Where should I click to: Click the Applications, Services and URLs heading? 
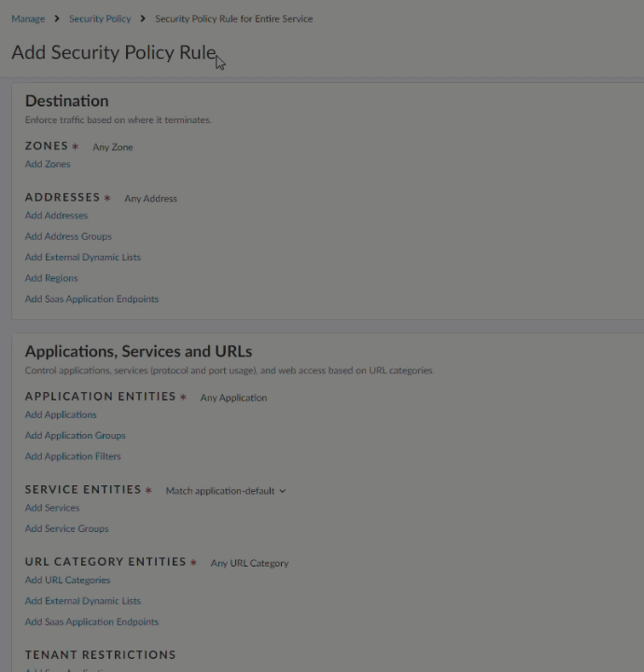138,352
